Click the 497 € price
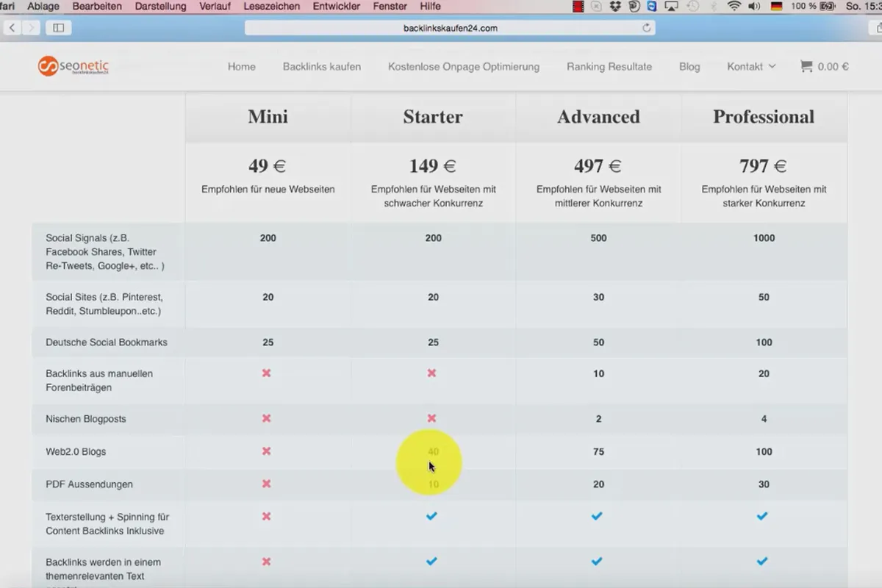This screenshot has width=882, height=588. pyautogui.click(x=598, y=166)
